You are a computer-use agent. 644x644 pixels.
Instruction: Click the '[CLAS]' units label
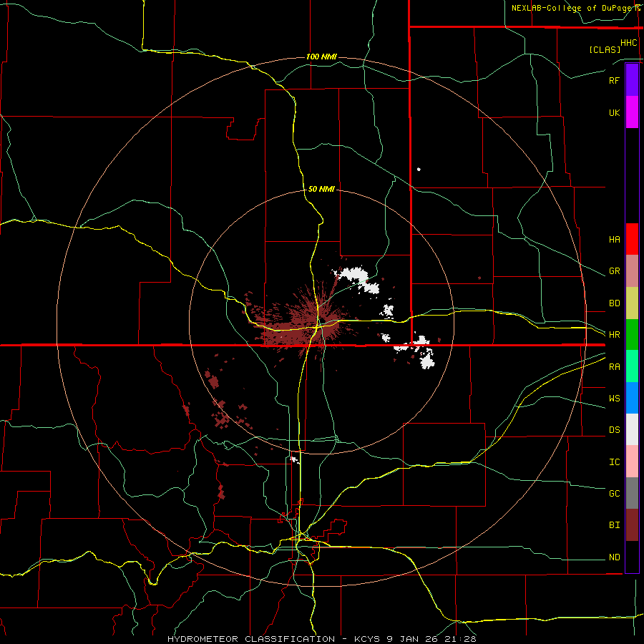click(605, 49)
